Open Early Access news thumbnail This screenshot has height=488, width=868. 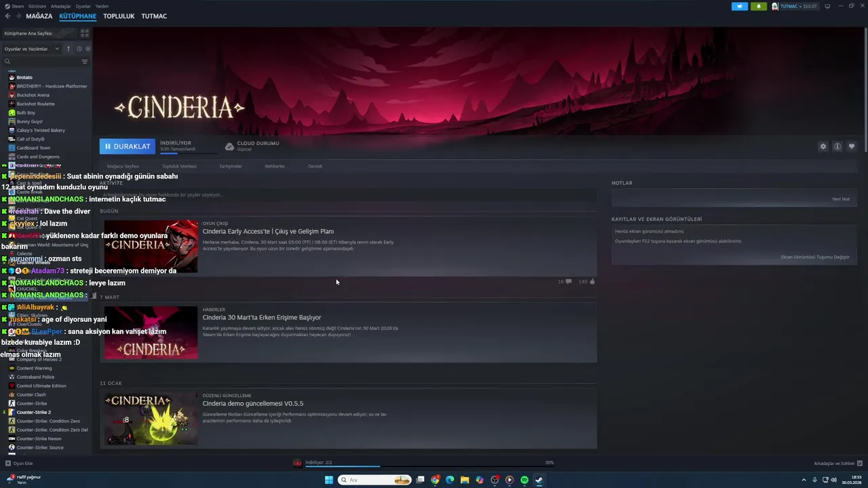coord(151,247)
